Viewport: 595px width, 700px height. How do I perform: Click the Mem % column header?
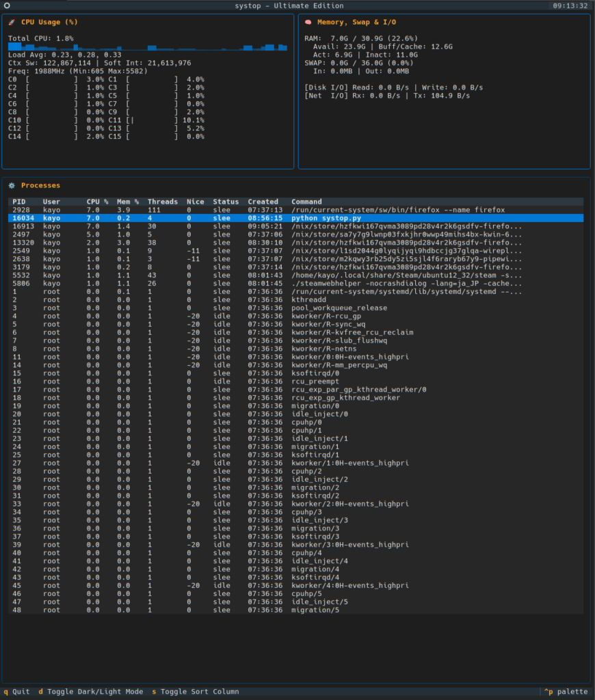point(128,202)
